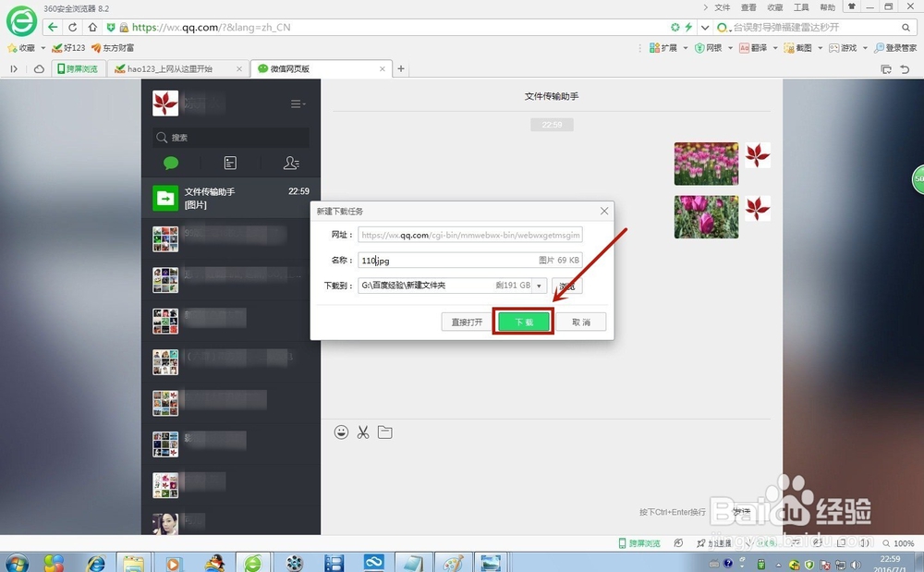924x572 pixels.
Task: Open the address bar dropdown arrow
Action: [705, 27]
